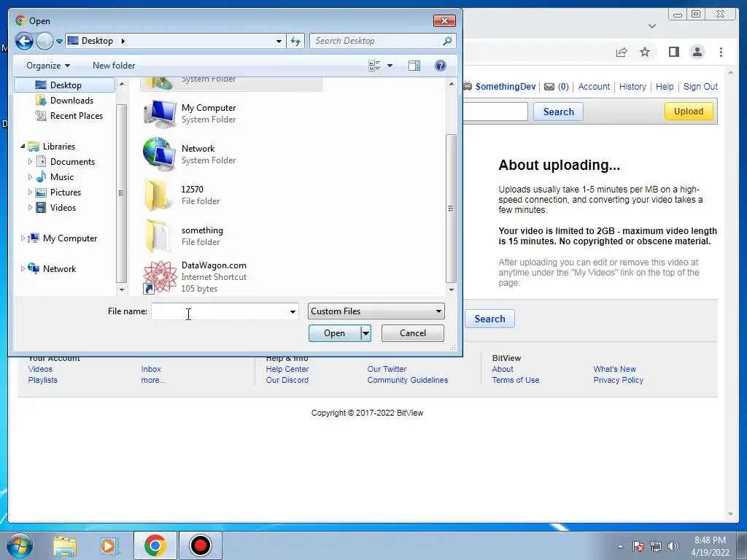
Task: Toggle Chrome side panel icon
Action: pos(673,52)
